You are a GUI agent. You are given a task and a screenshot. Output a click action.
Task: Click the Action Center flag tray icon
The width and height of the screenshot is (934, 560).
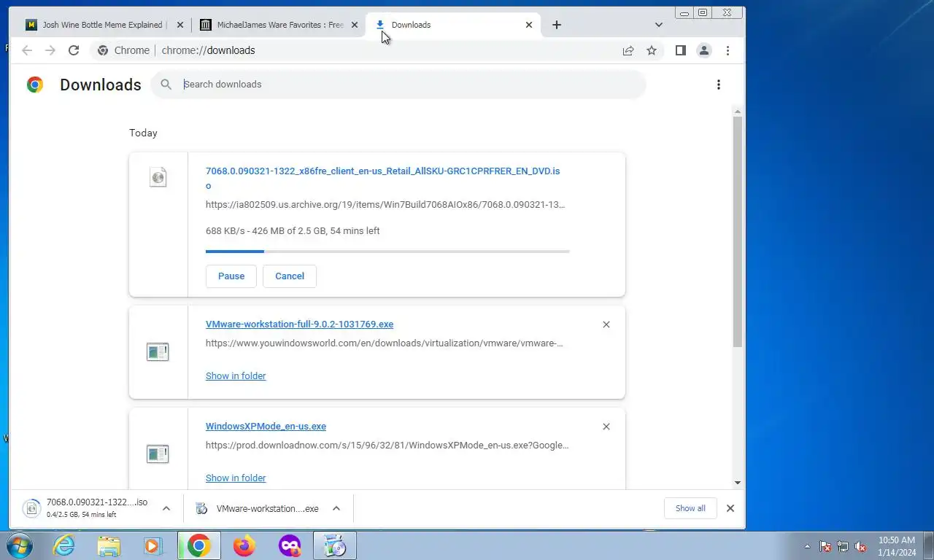825,546
